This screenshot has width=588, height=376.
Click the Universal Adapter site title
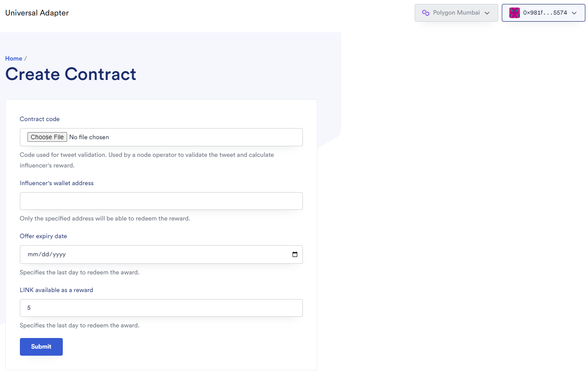[37, 13]
